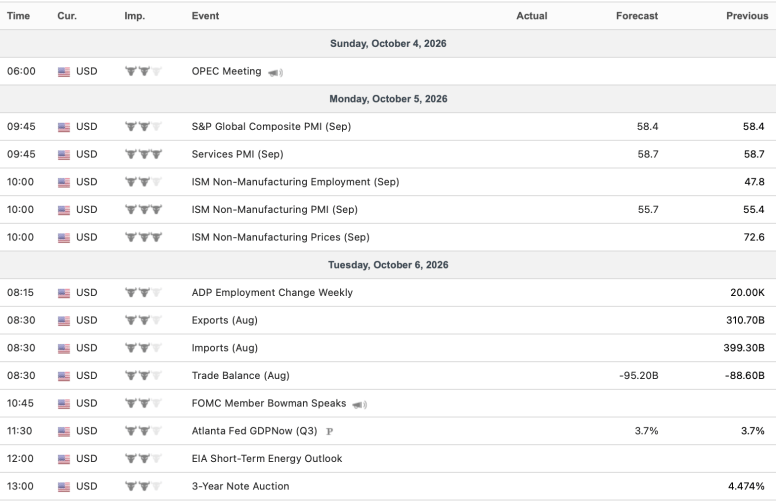This screenshot has height=503, width=776.
Task: Click the US flag in the Services PMI row
Action: pyautogui.click(x=64, y=155)
